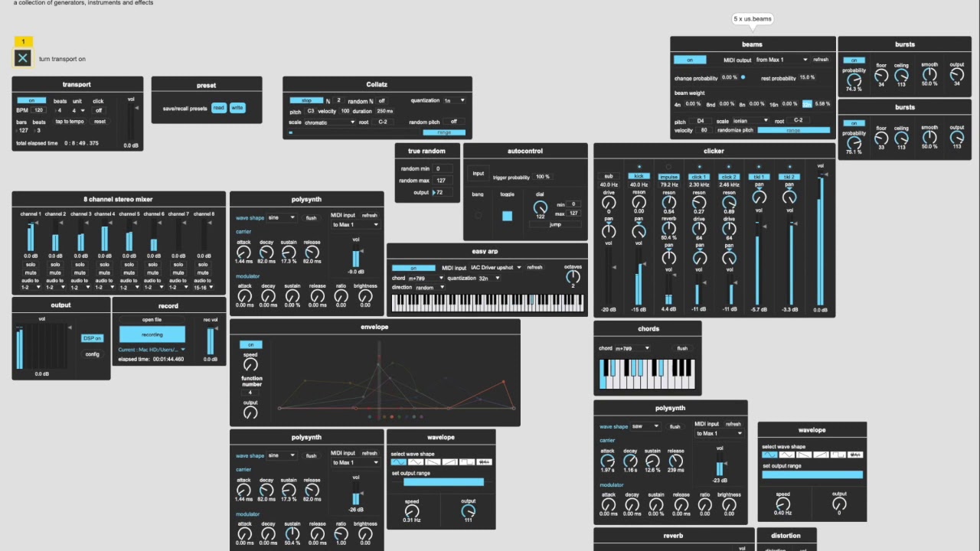Select sine wave shape in 0.31 Hz wavelope

point(398,462)
